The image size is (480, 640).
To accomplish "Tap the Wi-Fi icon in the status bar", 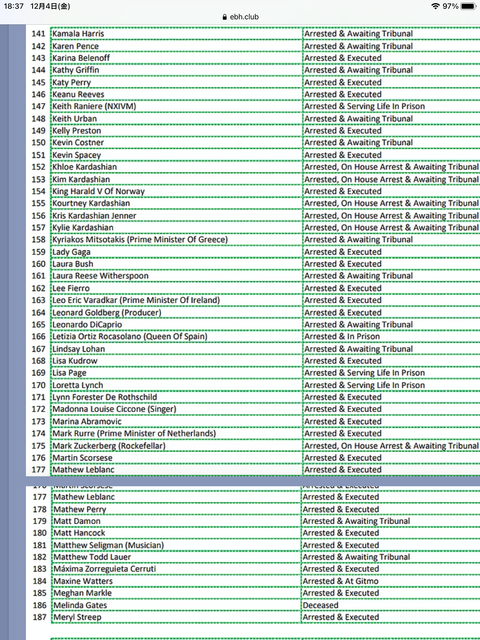I will click(435, 6).
